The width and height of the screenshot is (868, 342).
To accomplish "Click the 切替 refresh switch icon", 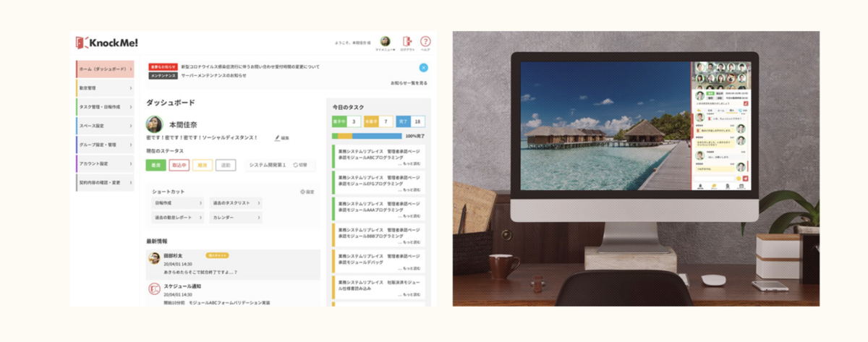I will pos(296,165).
